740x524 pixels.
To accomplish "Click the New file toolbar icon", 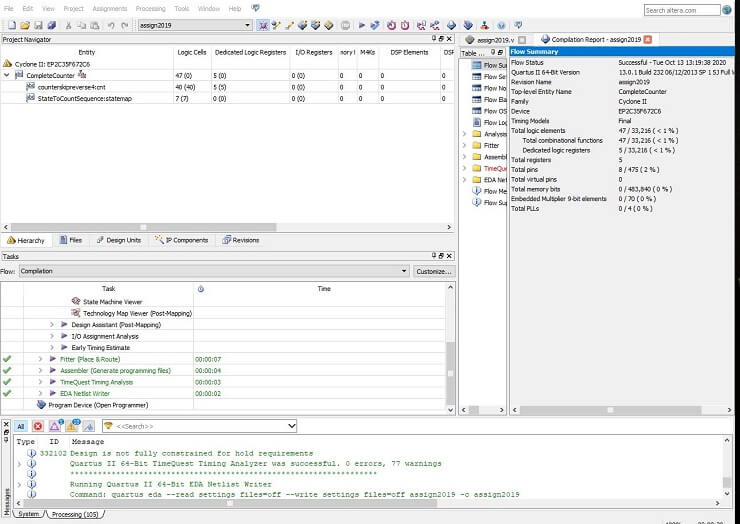I will (12, 25).
